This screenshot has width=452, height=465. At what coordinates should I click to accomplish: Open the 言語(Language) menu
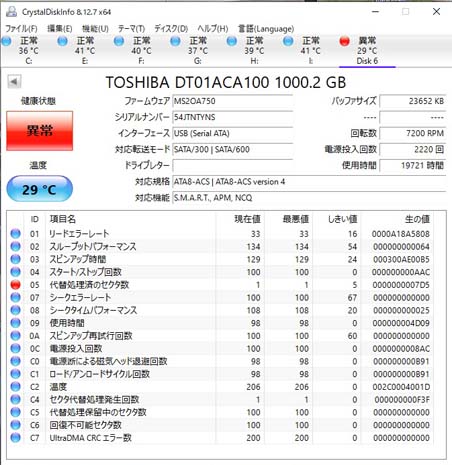pos(266,29)
